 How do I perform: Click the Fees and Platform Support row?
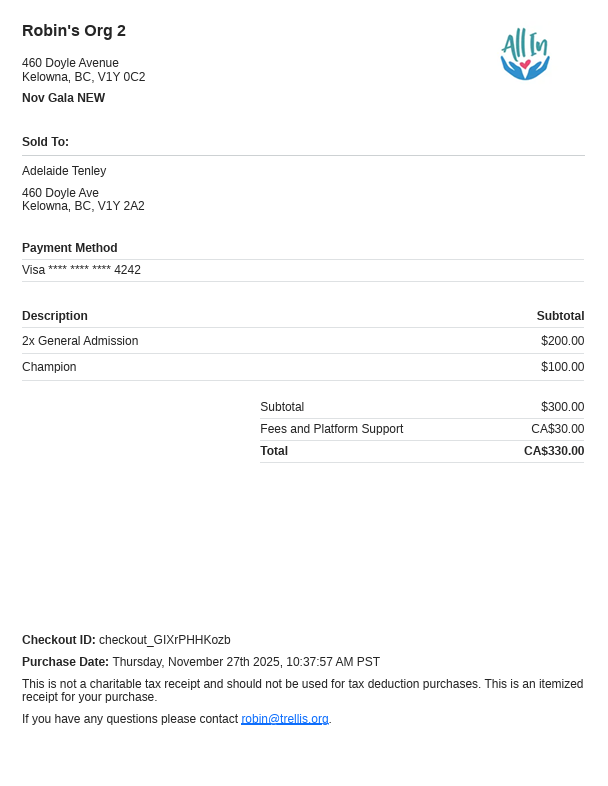point(331,429)
